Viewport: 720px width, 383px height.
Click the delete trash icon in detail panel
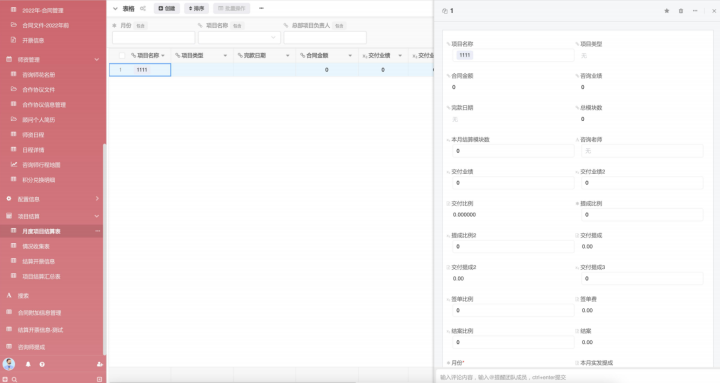click(681, 11)
